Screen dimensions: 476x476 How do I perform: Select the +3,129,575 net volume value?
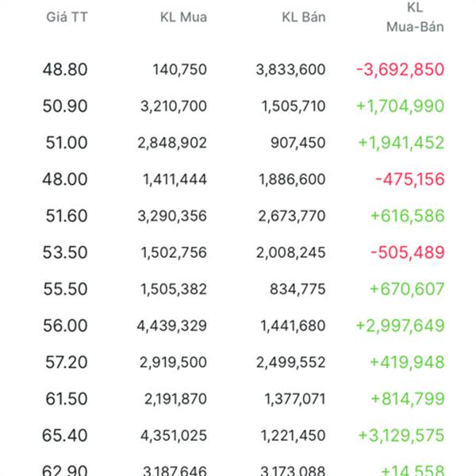click(400, 435)
